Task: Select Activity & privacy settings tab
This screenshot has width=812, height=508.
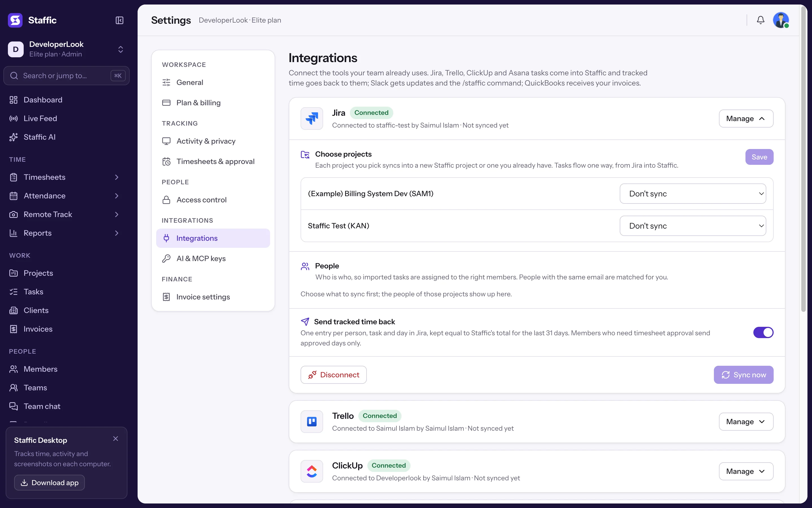Action: [213, 141]
